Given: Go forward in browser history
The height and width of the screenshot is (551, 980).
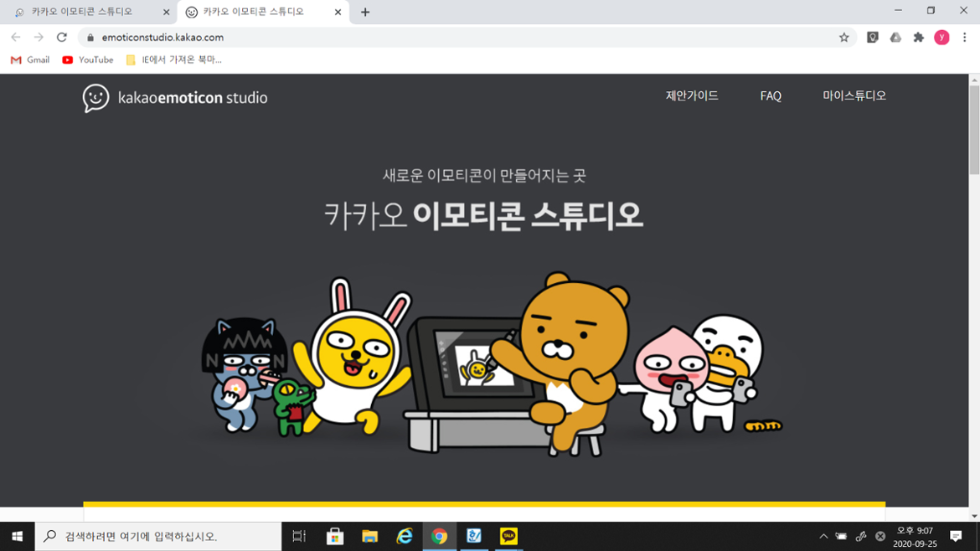Looking at the screenshot, I should (x=39, y=38).
